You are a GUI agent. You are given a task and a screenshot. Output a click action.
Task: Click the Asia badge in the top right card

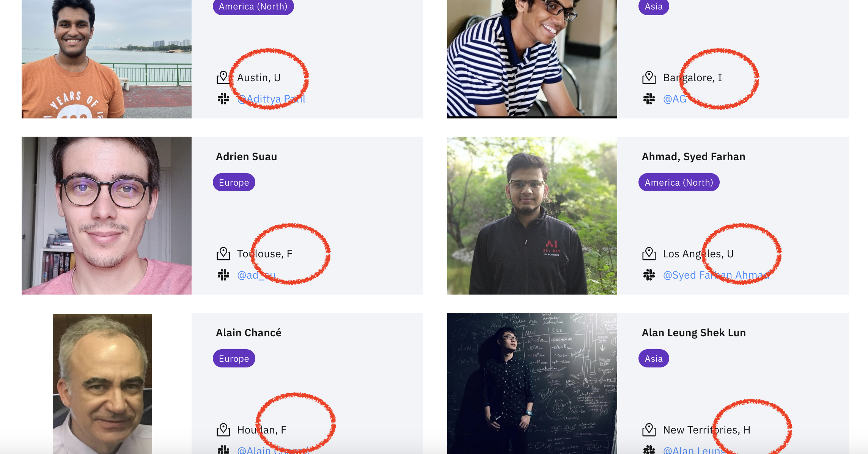click(x=653, y=6)
